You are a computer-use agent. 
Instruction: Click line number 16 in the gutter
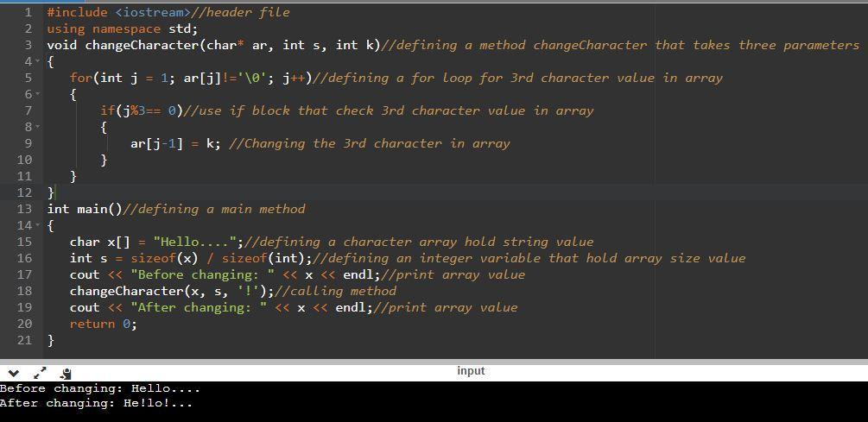(x=25, y=258)
